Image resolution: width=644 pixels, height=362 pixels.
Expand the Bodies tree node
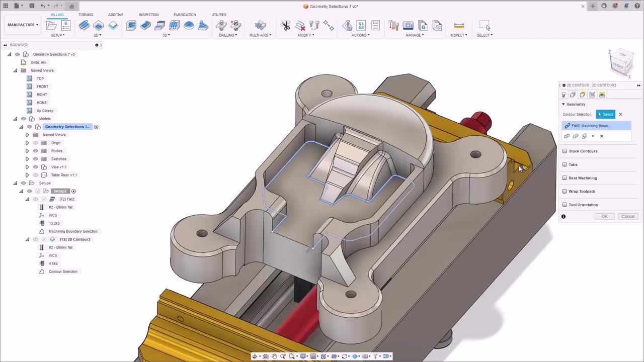tap(27, 151)
